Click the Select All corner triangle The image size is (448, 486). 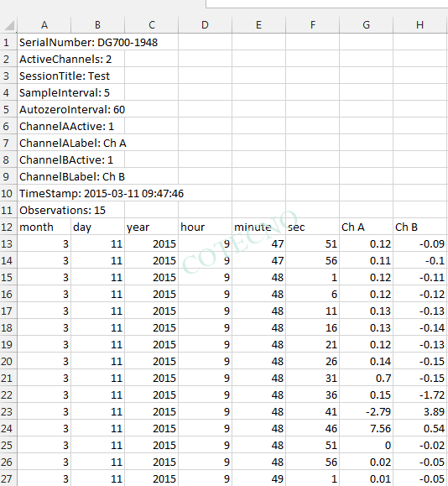[x=9, y=25]
